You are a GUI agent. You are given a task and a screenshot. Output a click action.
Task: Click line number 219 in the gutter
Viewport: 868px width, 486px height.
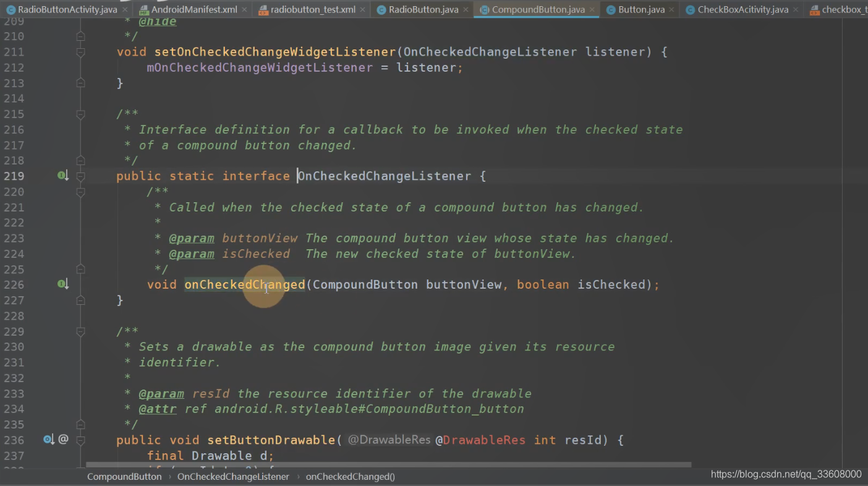pos(14,176)
